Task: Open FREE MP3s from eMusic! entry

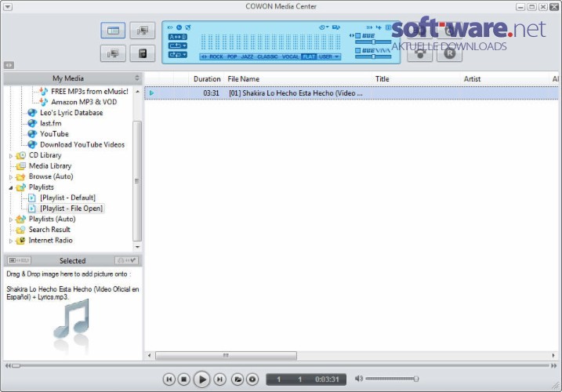Action: pos(89,92)
